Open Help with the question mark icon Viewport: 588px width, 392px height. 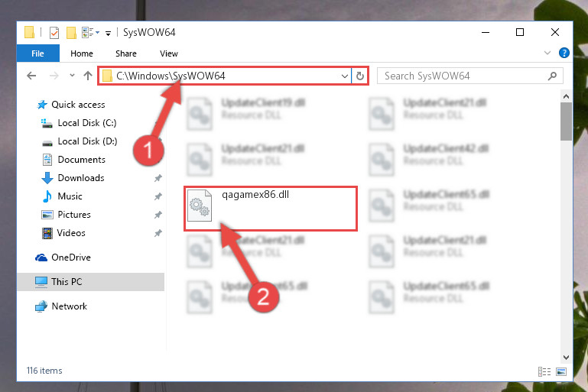tap(564, 53)
